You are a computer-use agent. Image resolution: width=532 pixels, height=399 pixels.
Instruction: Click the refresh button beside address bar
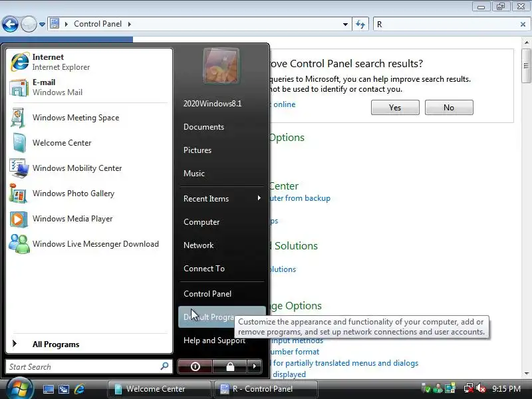click(360, 24)
